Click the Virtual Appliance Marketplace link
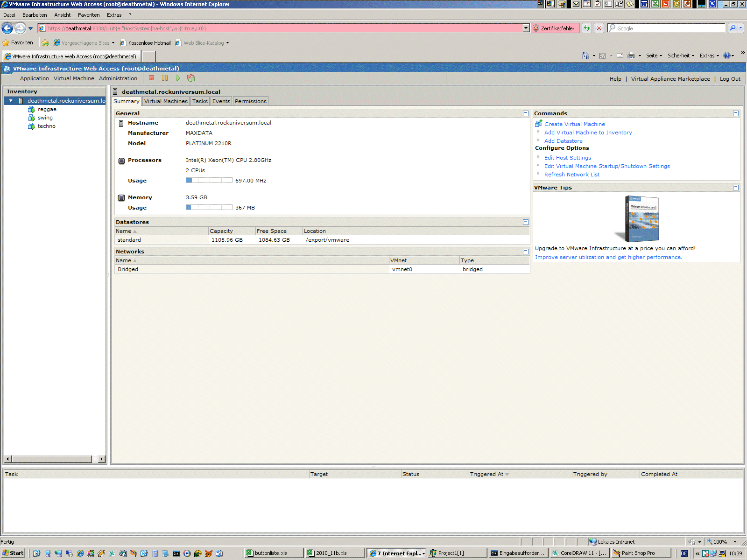 pos(670,79)
